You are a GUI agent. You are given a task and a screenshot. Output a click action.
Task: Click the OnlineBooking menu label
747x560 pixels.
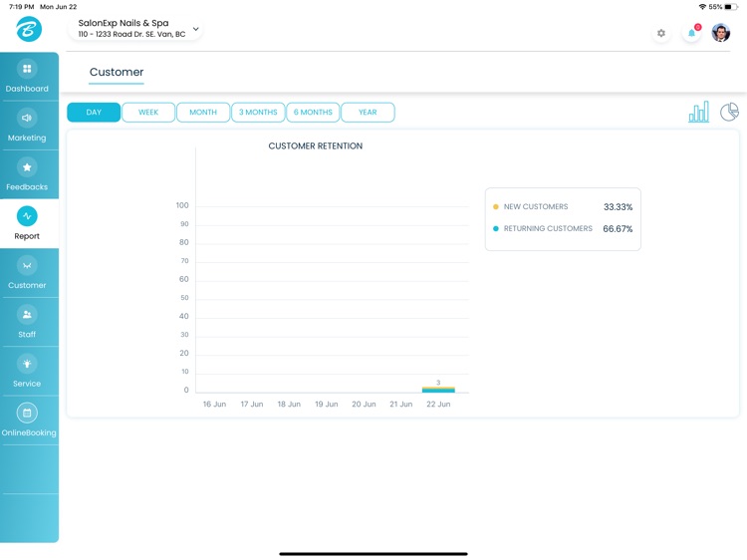[29, 432]
